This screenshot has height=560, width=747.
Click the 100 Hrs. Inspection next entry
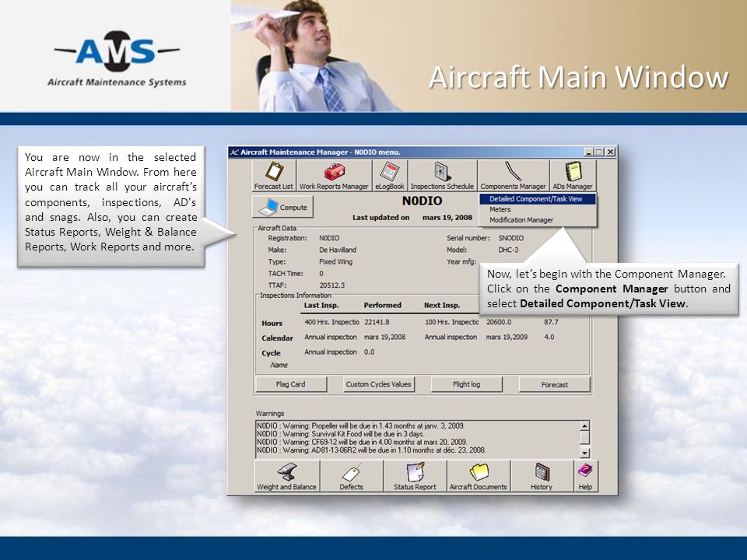(x=451, y=322)
